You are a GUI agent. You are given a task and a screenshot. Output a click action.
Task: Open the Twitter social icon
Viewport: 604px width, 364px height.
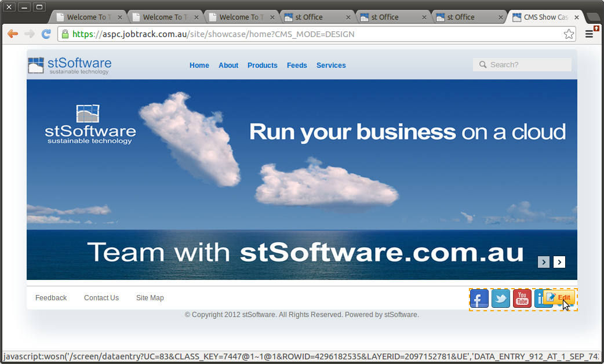pyautogui.click(x=501, y=299)
